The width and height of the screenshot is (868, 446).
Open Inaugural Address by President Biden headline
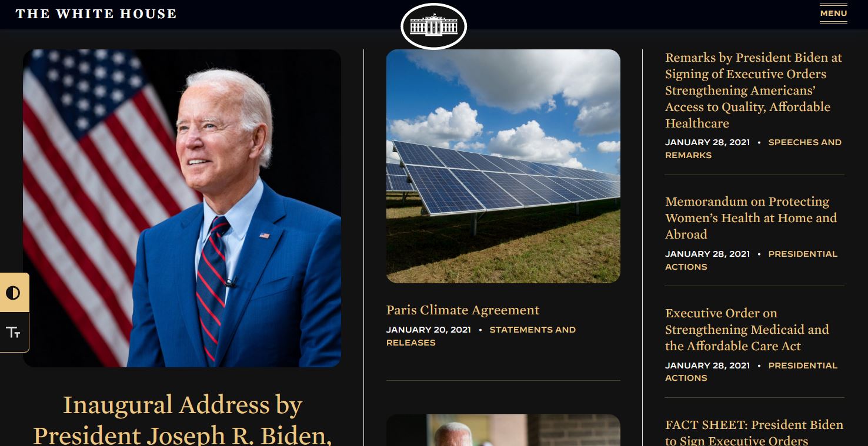pyautogui.click(x=182, y=420)
